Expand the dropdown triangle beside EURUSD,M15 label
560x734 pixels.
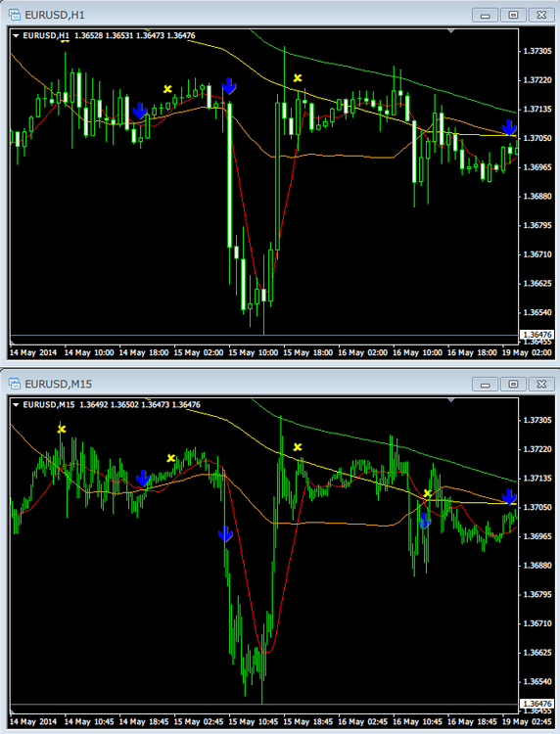tap(16, 405)
